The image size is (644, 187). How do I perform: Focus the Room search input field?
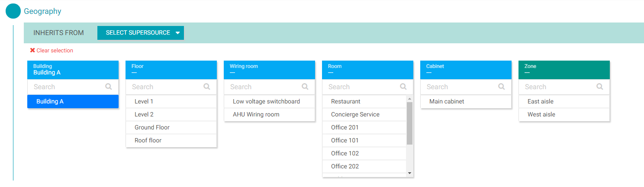pyautogui.click(x=361, y=87)
